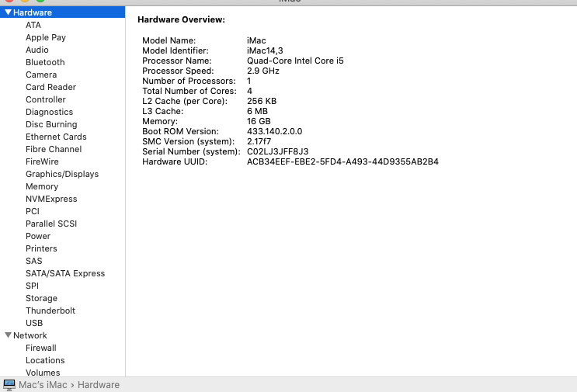Viewport: 577px width, 392px height.
Task: Click the Model Identifier value iMac14,3
Action: pyautogui.click(x=265, y=50)
